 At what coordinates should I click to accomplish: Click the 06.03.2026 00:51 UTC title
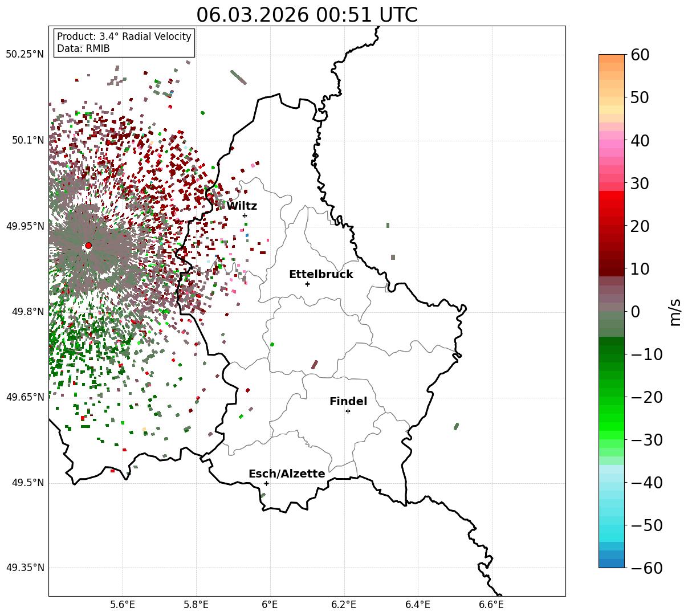click(x=307, y=15)
